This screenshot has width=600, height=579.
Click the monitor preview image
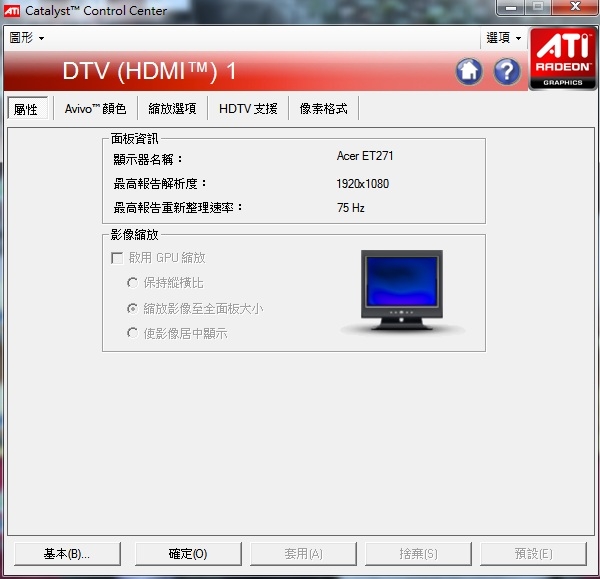(x=402, y=290)
